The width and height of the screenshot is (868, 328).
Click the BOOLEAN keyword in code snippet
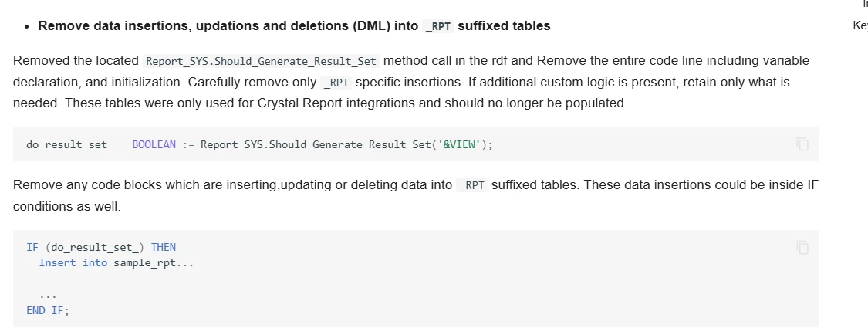[x=154, y=144]
